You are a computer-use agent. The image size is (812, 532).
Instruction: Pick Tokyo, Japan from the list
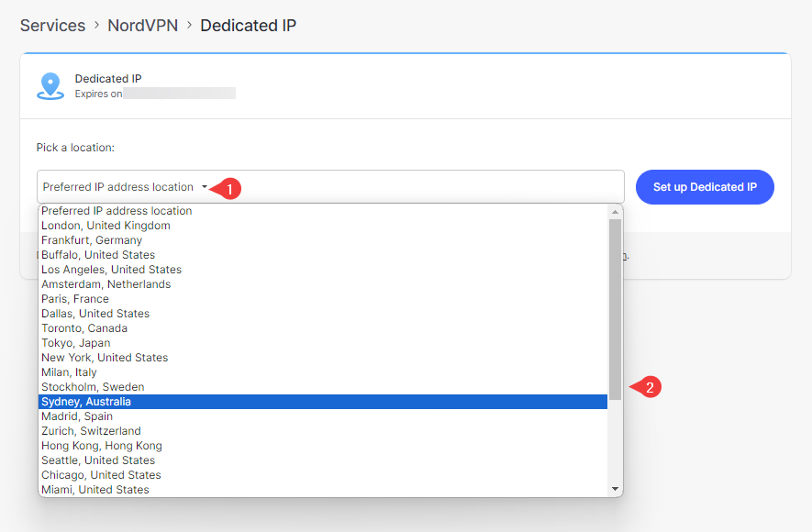(75, 343)
